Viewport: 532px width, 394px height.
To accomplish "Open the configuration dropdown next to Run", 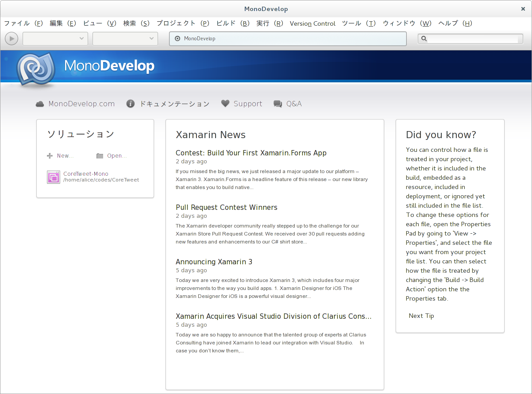I will (55, 39).
